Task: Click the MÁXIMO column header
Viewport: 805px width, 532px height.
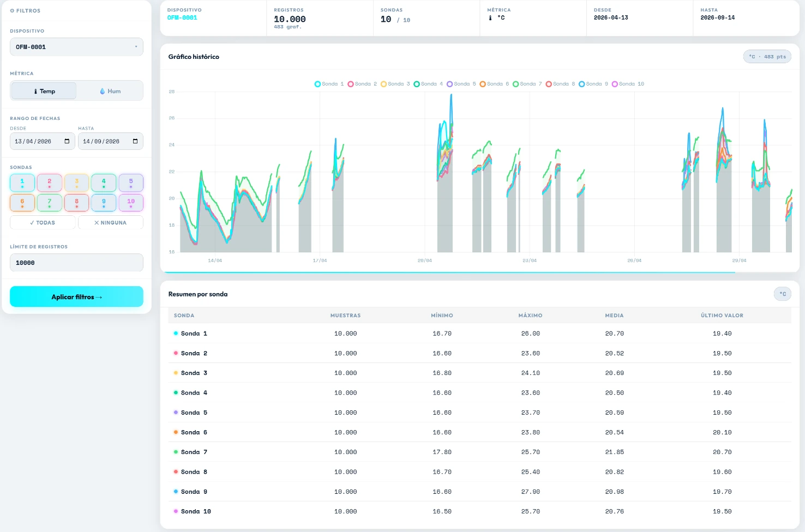Action: [530, 316]
